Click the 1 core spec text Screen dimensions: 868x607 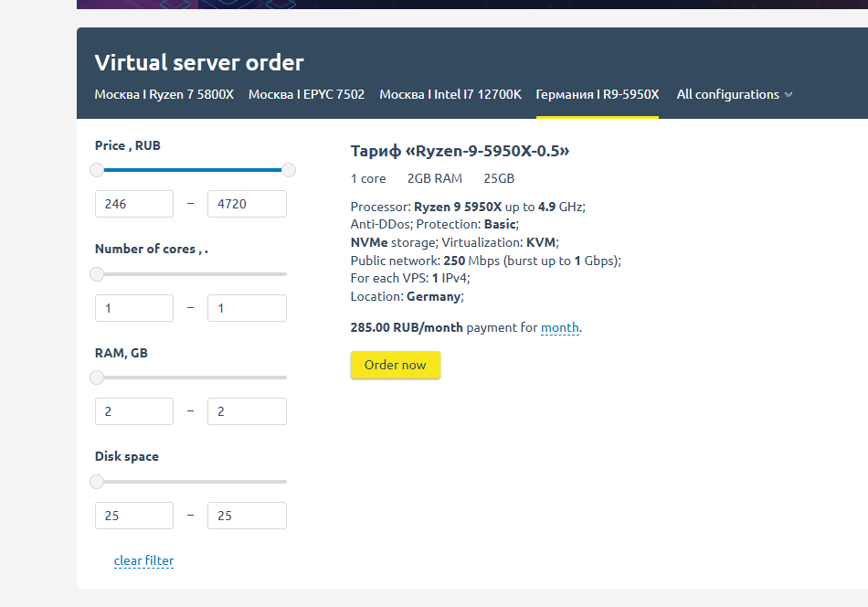(368, 178)
